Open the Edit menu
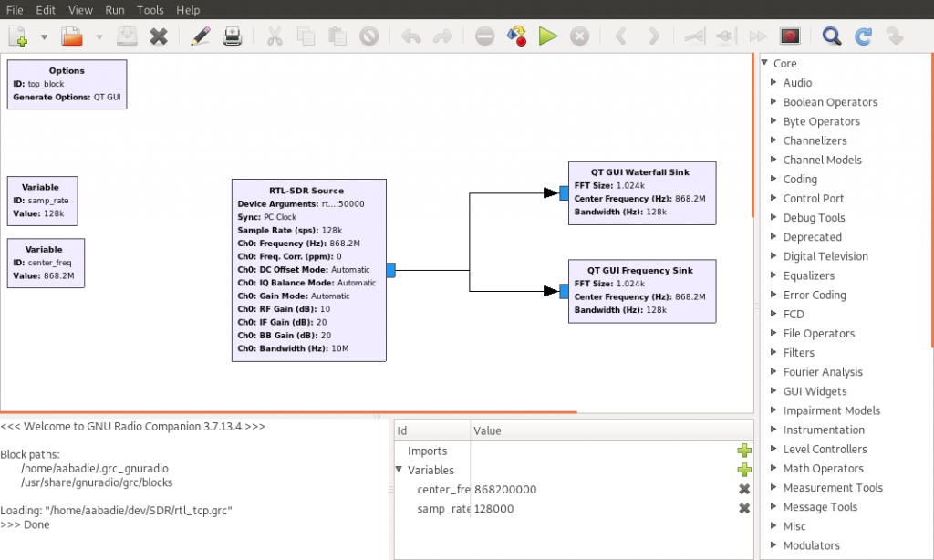 click(x=46, y=10)
